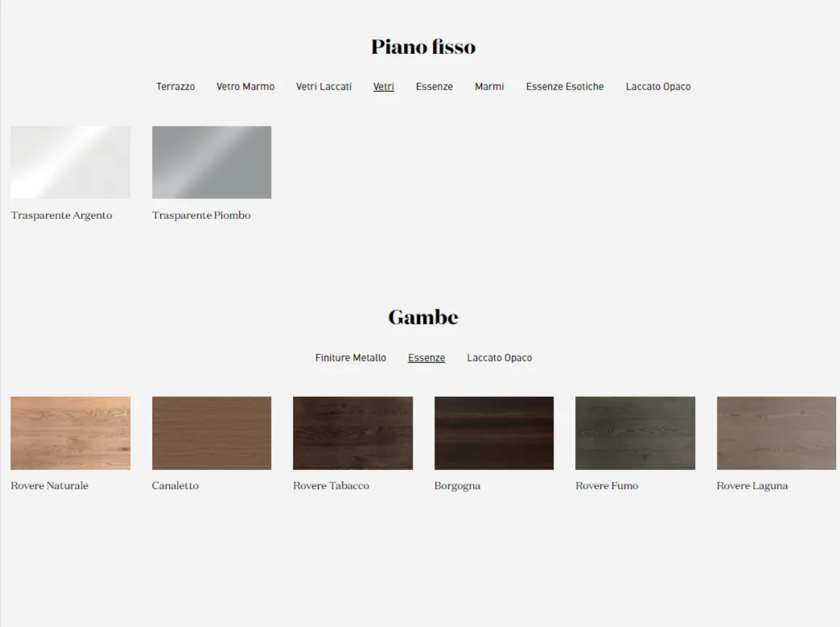Choose the Trasparente Argento glass swatch
This screenshot has height=627, width=840.
(70, 163)
